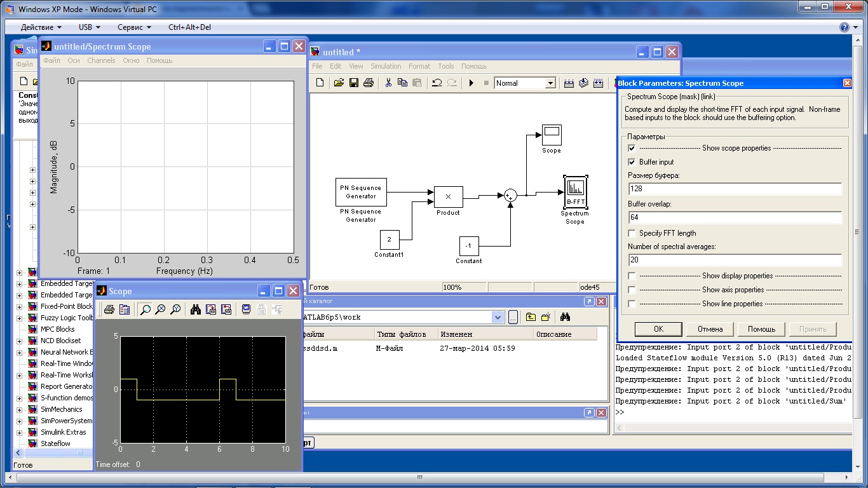
Task: Expand the Neural Network Blockset node
Action: 19,352
